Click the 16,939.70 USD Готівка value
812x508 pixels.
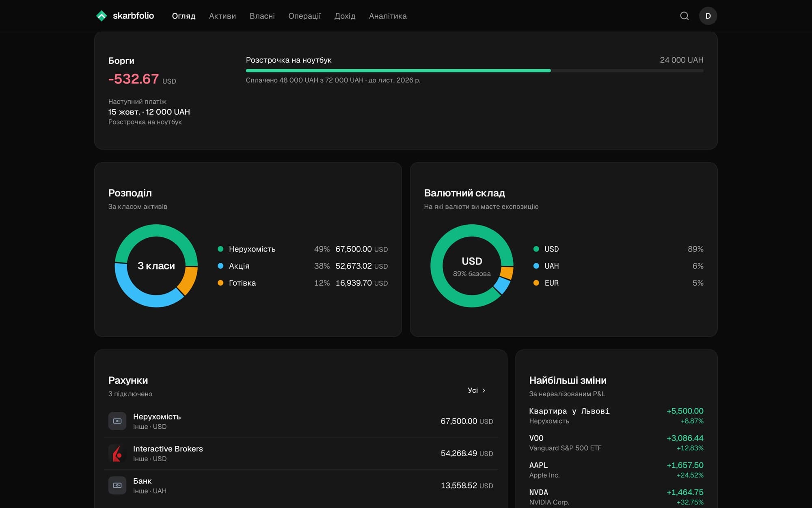(361, 283)
